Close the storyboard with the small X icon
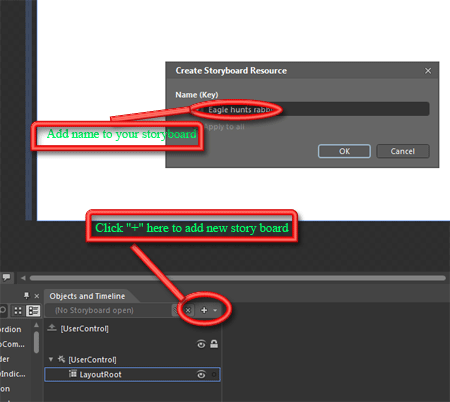450x402 pixels. click(x=188, y=310)
